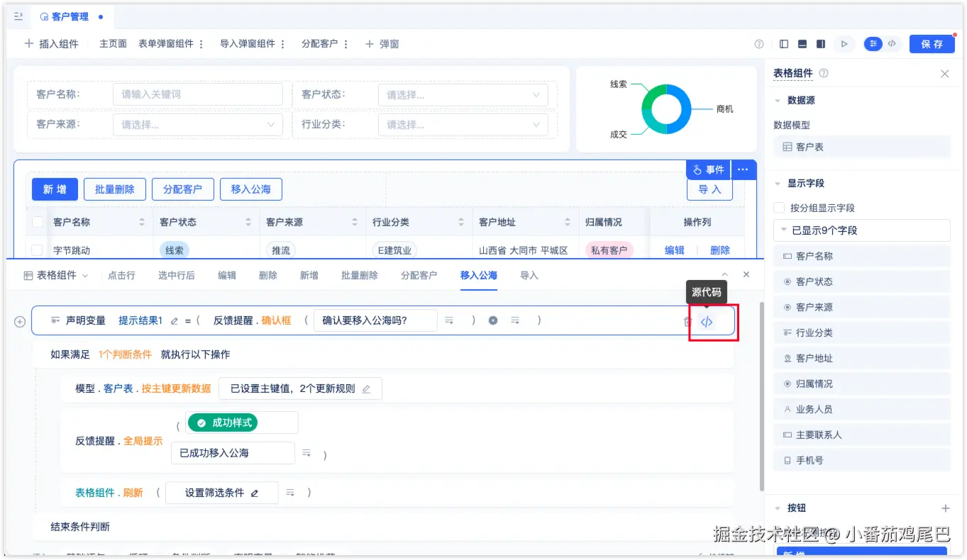Click the top toolbar help question icon
Image resolution: width=967 pixels, height=560 pixels.
click(x=759, y=44)
